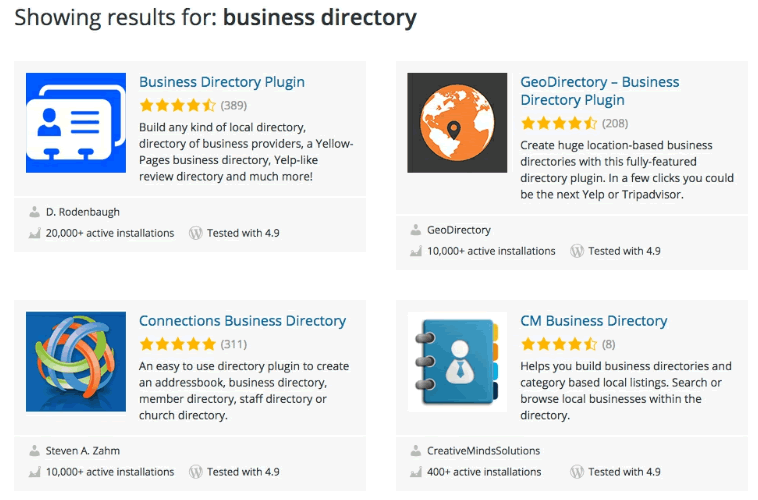Open the Connections Business Directory title link
Image resolution: width=758 pixels, height=500 pixels.
click(243, 321)
